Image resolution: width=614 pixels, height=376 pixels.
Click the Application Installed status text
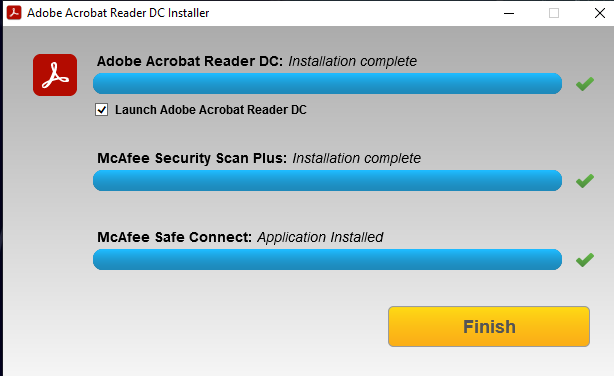(320, 237)
